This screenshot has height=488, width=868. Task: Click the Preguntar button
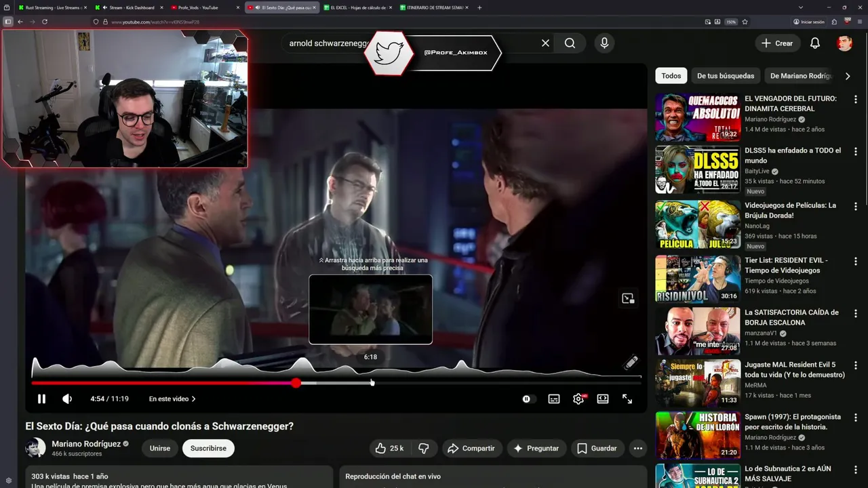(536, 448)
